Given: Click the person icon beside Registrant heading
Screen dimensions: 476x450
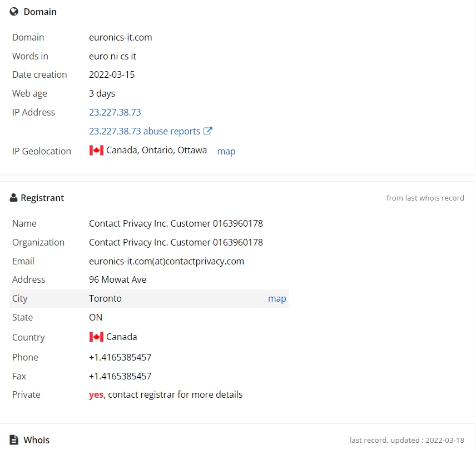Looking at the screenshot, I should (13, 198).
